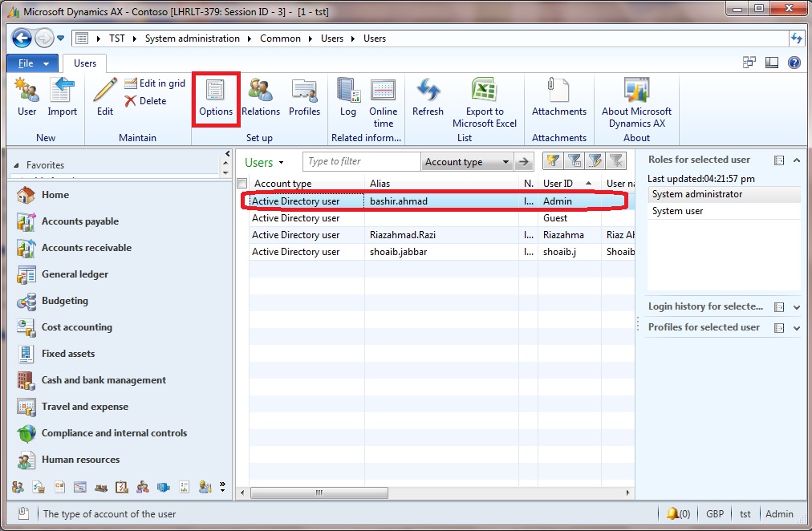Open the navigation history dropdown arrow
812x531 pixels.
click(x=61, y=39)
